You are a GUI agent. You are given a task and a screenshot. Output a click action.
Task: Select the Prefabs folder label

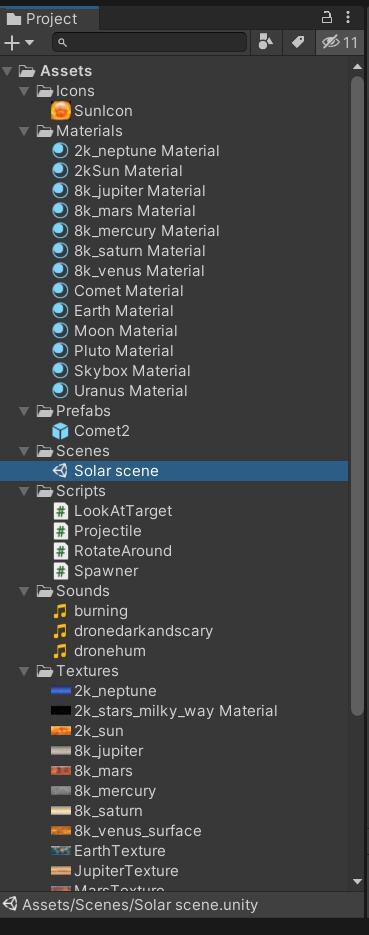pos(83,411)
